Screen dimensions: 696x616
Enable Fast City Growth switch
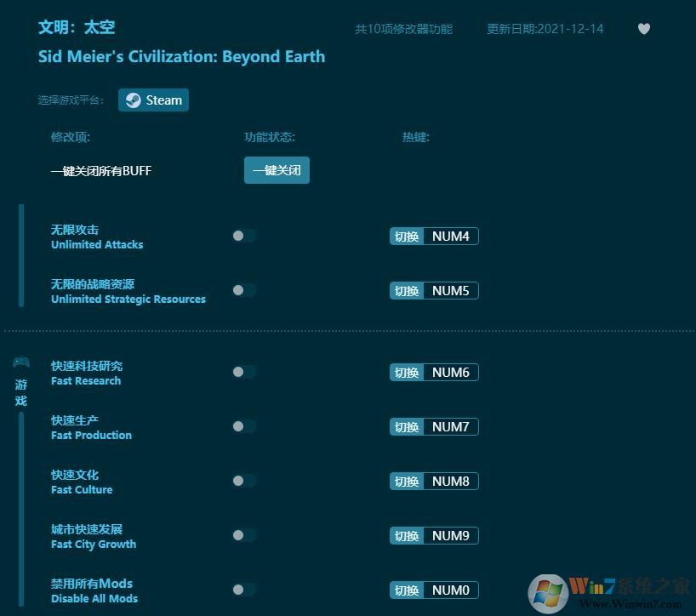(243, 535)
